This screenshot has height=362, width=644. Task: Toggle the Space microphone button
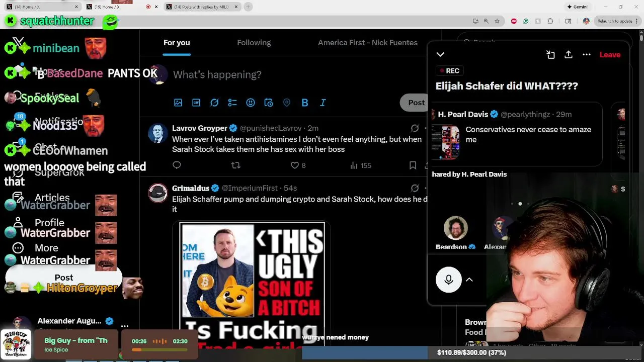tap(448, 280)
